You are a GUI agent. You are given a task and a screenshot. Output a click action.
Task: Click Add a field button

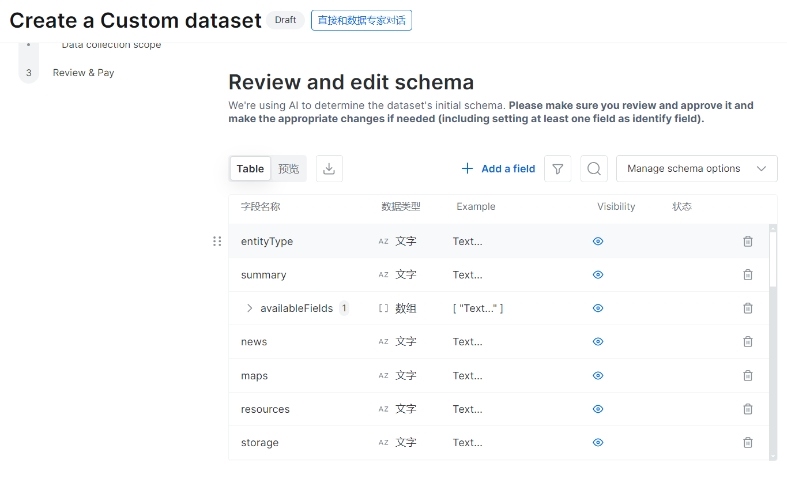point(498,169)
